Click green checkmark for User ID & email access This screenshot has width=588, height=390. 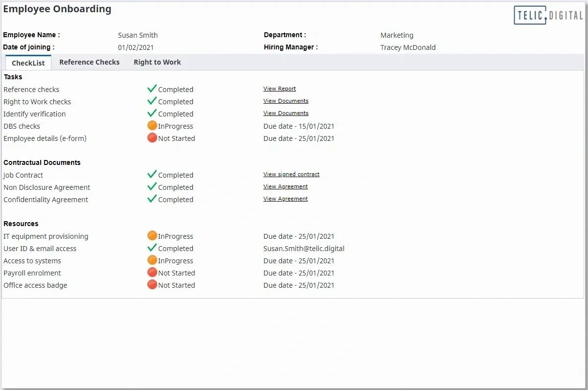pos(152,248)
